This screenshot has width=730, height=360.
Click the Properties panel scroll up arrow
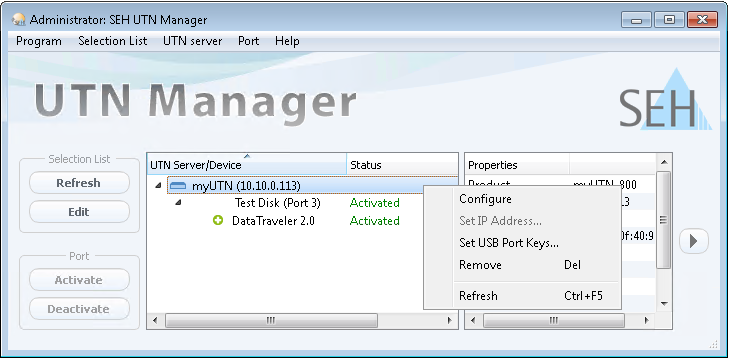(664, 162)
